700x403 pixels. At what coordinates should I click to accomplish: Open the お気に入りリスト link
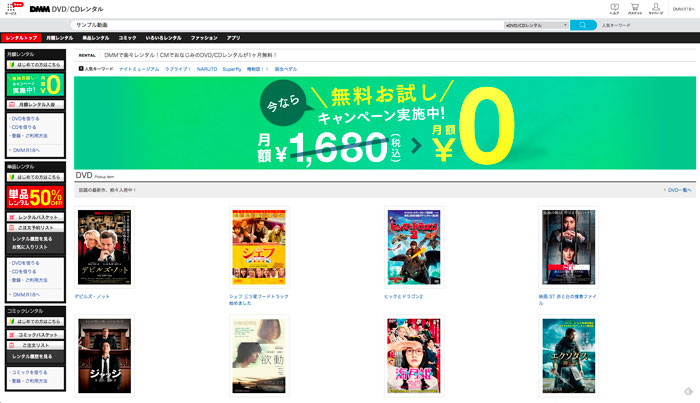(29, 247)
